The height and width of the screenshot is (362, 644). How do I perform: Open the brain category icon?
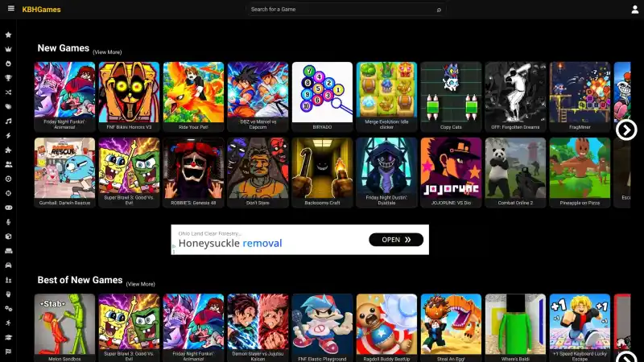(8, 294)
